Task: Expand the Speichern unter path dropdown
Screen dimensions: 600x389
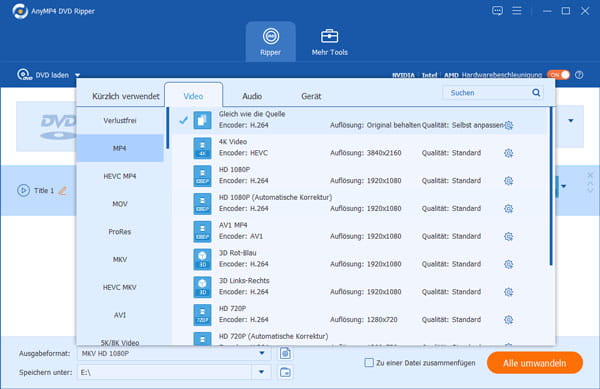Action: pyautogui.click(x=261, y=372)
